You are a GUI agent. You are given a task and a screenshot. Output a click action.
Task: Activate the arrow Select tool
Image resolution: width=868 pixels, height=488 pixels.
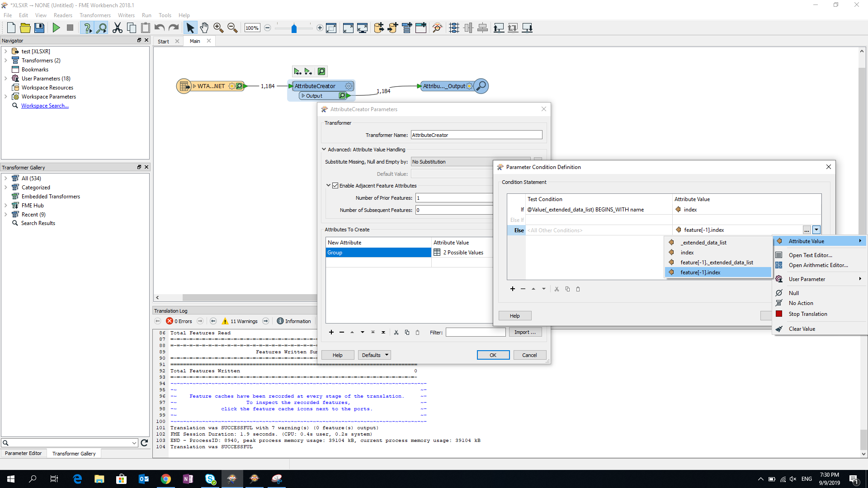pos(190,28)
